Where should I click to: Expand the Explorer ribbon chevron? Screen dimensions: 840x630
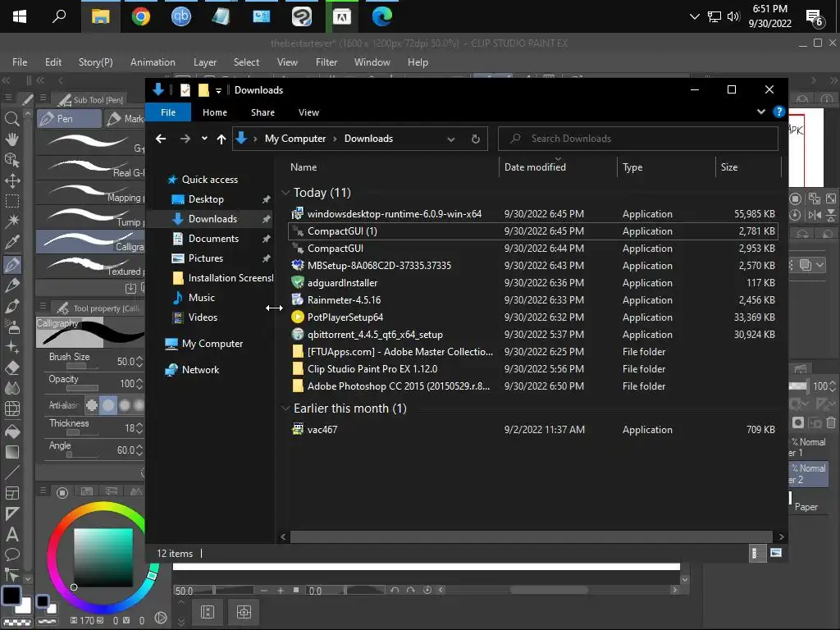coord(760,112)
